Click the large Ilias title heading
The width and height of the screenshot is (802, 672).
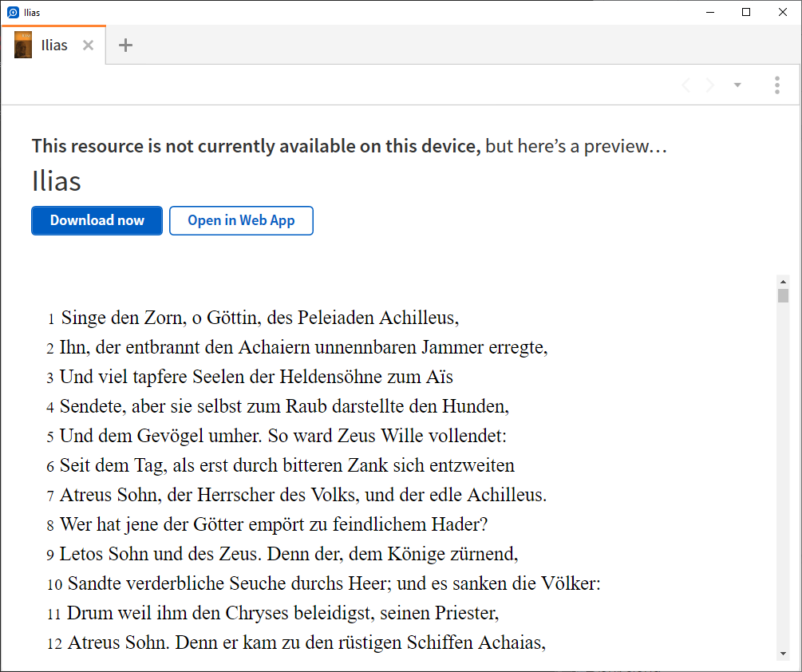pos(57,181)
